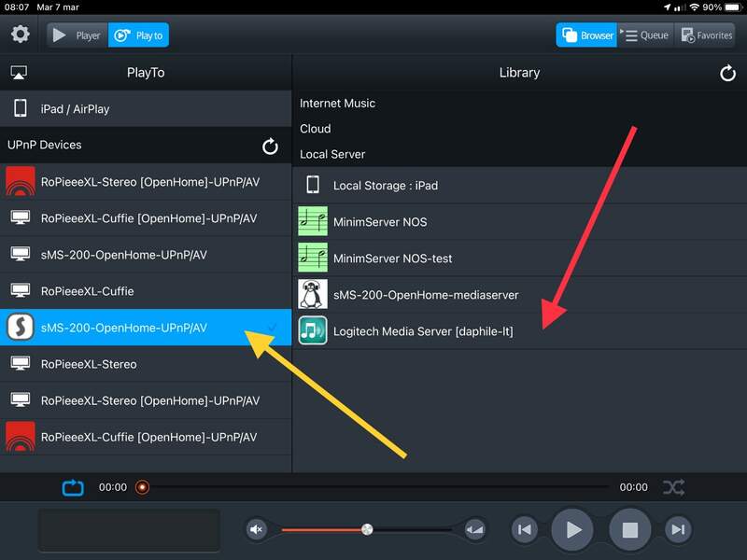747x560 pixels.
Task: Toggle shuffle playback
Action: click(673, 487)
